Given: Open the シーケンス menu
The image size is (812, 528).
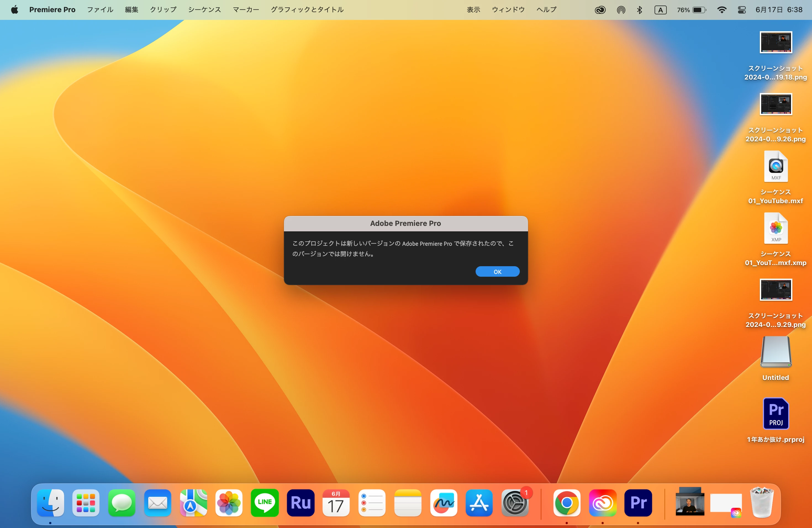Looking at the screenshot, I should 204,10.
